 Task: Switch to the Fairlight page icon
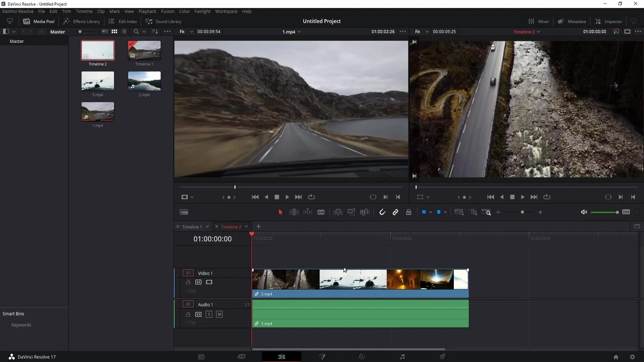tap(402, 357)
